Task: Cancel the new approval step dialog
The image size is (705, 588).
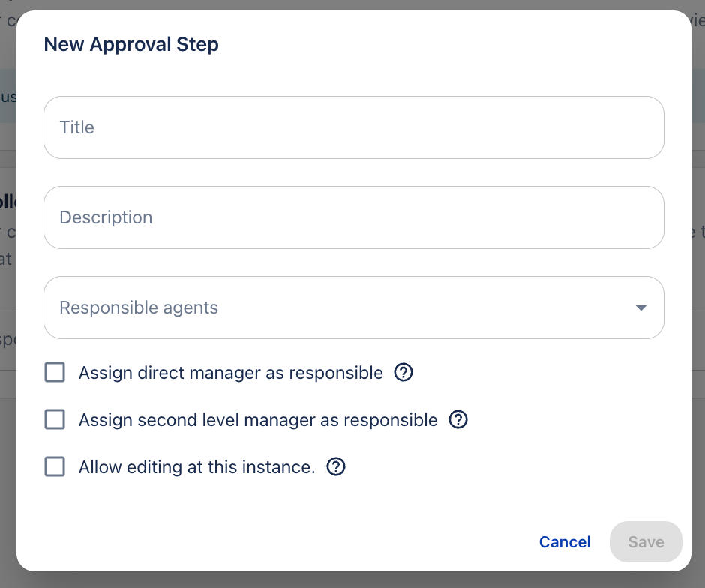Action: pyautogui.click(x=565, y=541)
